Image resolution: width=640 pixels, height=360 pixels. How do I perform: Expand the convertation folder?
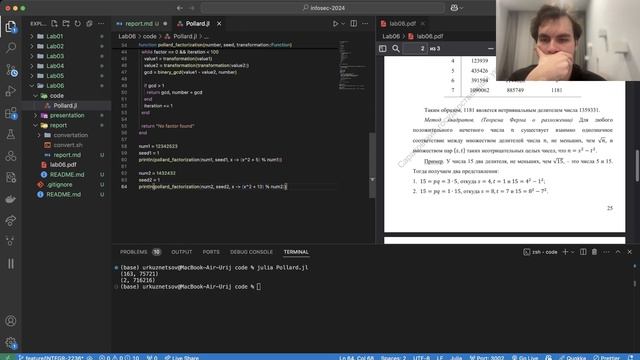(x=39, y=135)
